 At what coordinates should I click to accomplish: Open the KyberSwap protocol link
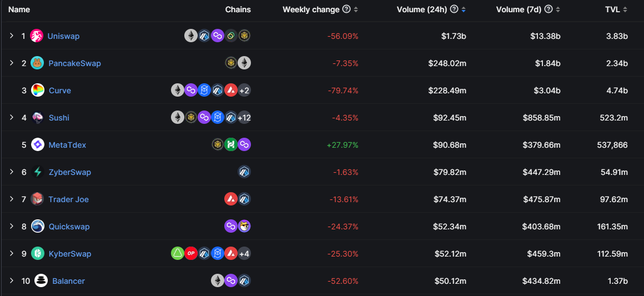coord(69,254)
